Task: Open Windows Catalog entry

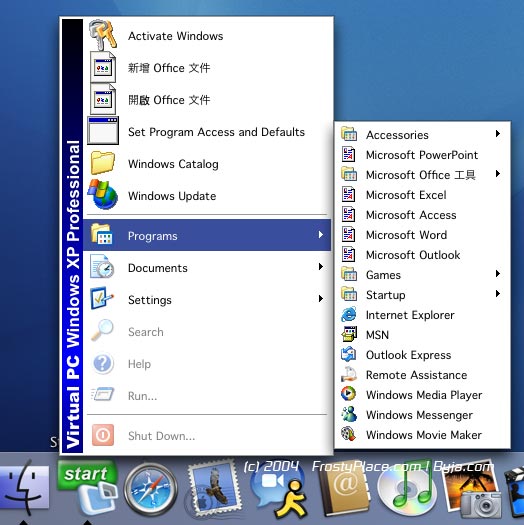Action: tap(207, 164)
